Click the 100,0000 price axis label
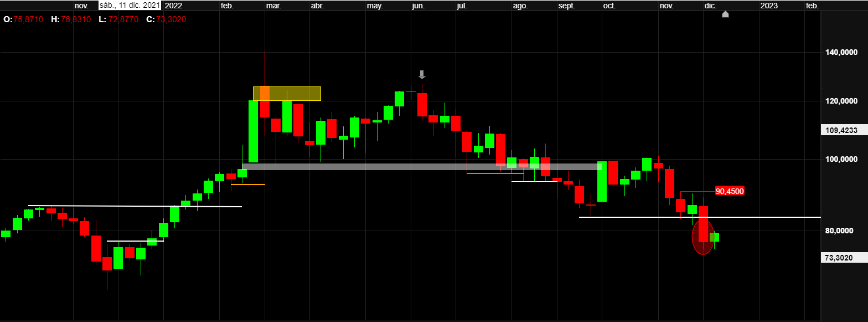This screenshot has width=868, height=322. tap(841, 160)
